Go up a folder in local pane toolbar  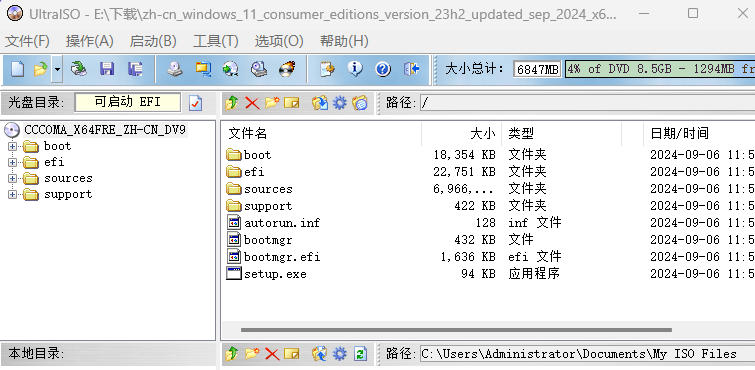click(x=232, y=354)
